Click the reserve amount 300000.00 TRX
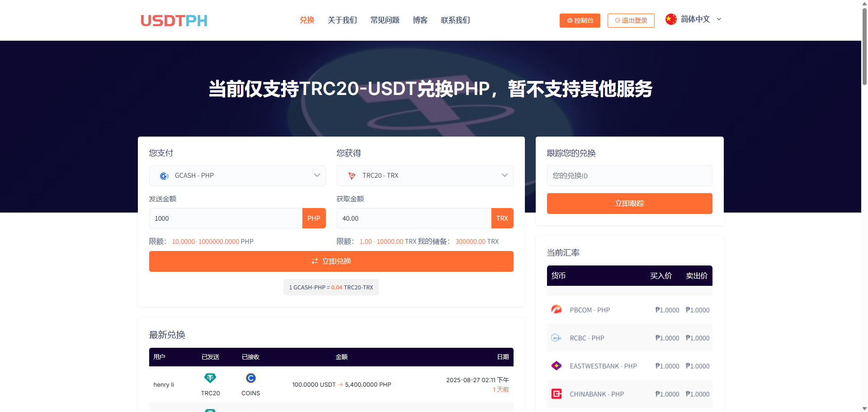The width and height of the screenshot is (868, 412). pyautogui.click(x=477, y=242)
